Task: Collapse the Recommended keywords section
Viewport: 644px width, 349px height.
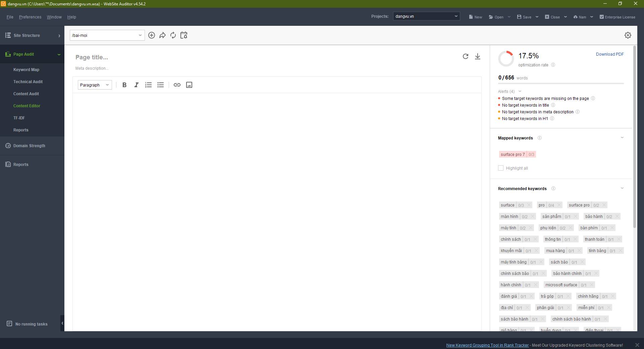Action: tap(622, 188)
